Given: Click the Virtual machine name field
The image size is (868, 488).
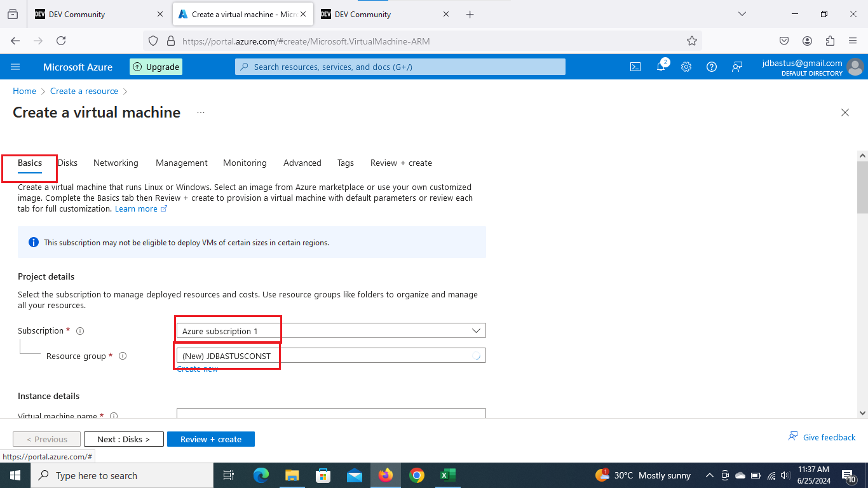Looking at the screenshot, I should (331, 413).
